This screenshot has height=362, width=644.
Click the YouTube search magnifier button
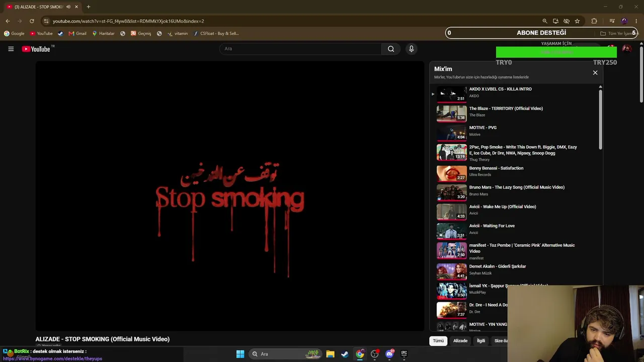(x=391, y=49)
